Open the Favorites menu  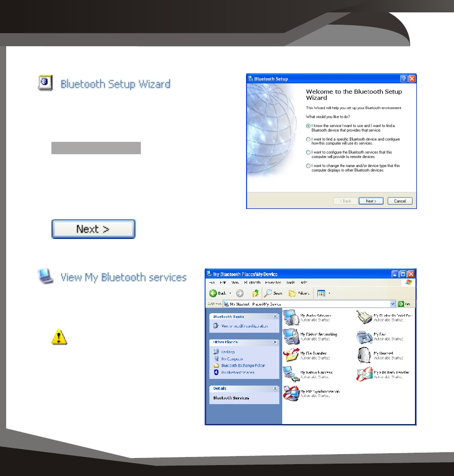click(273, 282)
